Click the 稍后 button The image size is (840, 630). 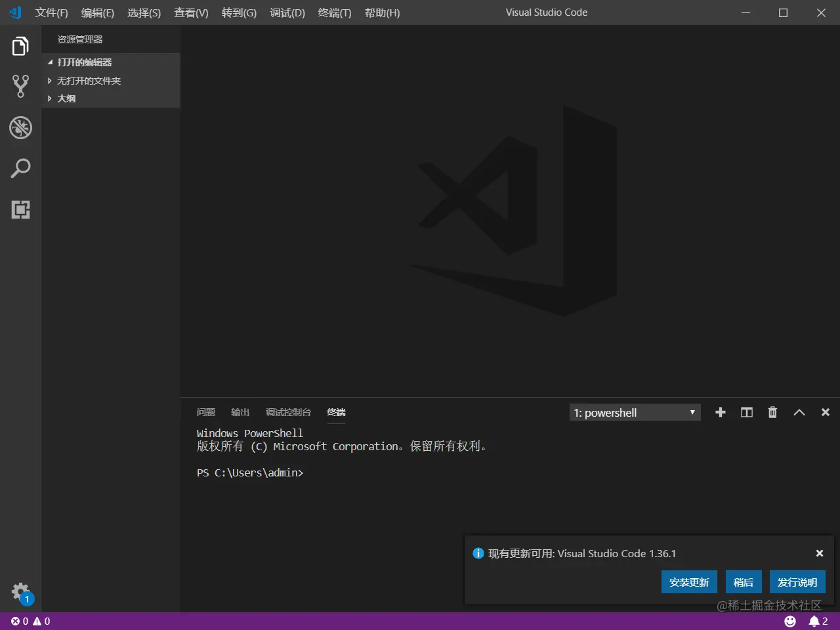tap(744, 582)
